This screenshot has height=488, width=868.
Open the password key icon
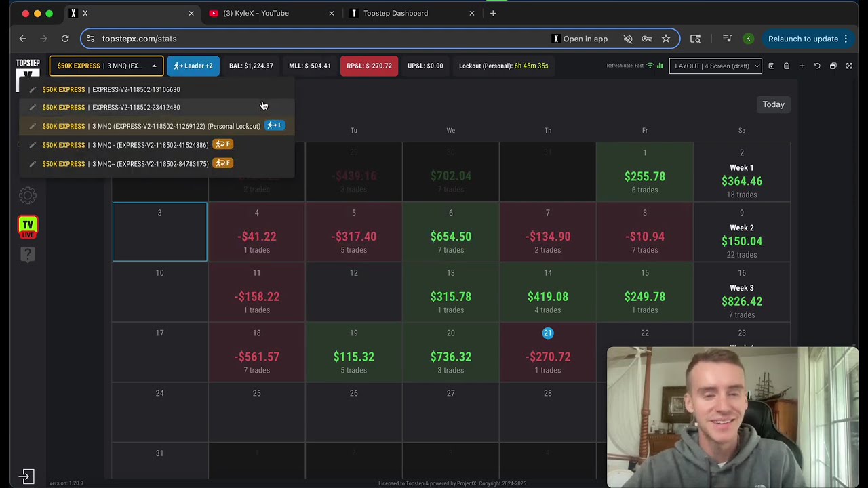647,39
